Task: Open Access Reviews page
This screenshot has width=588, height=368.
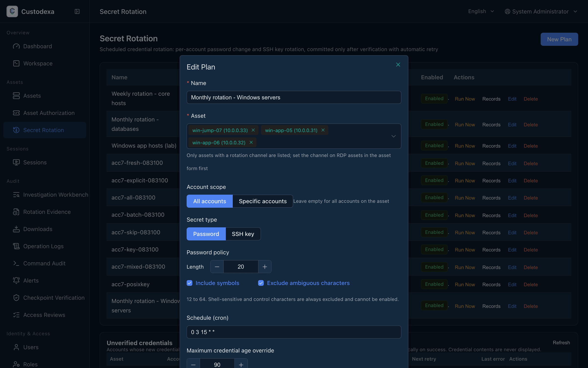Action: pyautogui.click(x=45, y=315)
